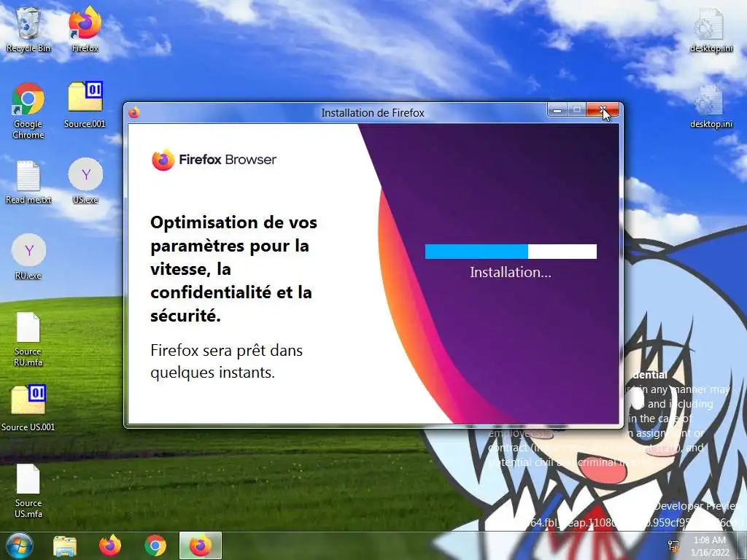
Task: Click the system tray action center icon
Action: point(673,545)
